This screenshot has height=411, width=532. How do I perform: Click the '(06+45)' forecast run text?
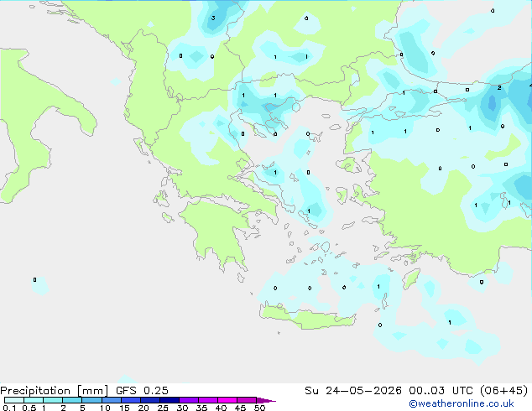[504, 391]
